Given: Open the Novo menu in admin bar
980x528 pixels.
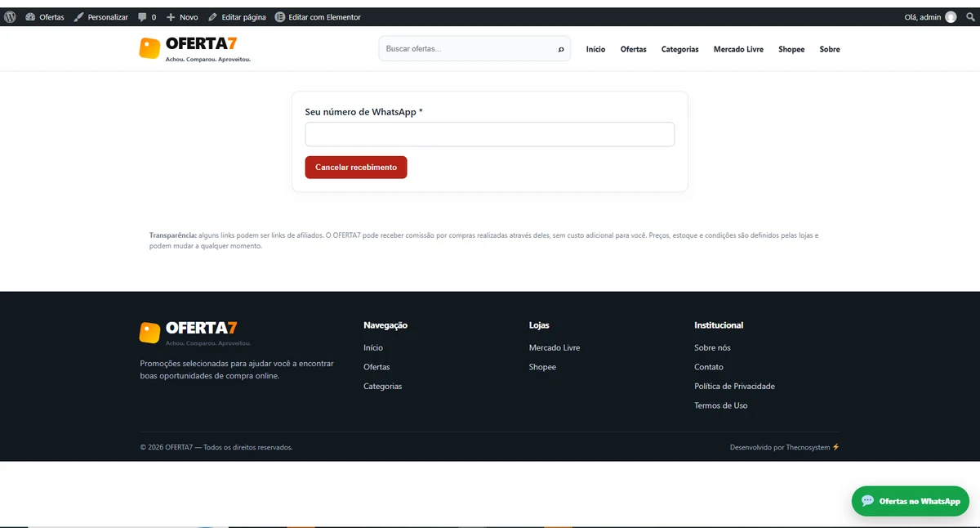Looking at the screenshot, I should point(182,16).
